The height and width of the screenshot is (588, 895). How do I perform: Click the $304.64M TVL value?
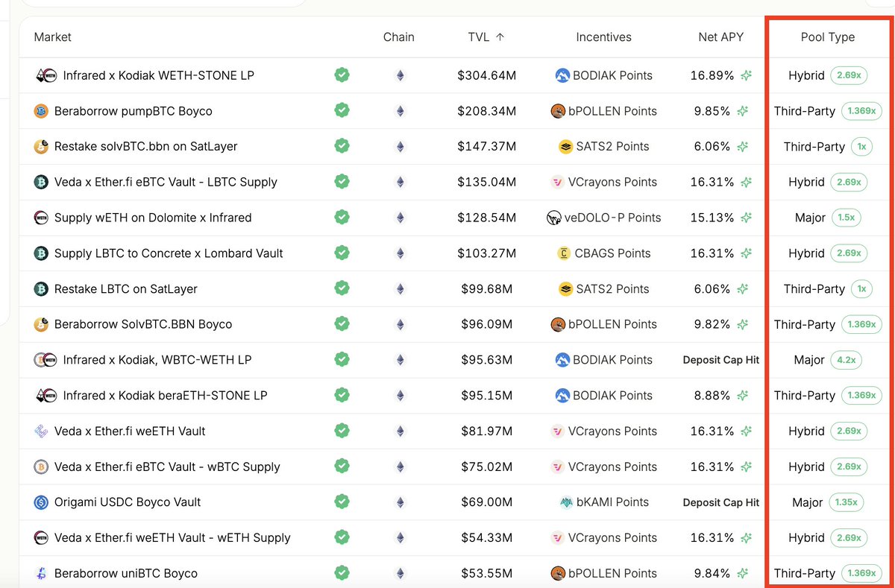pyautogui.click(x=486, y=75)
